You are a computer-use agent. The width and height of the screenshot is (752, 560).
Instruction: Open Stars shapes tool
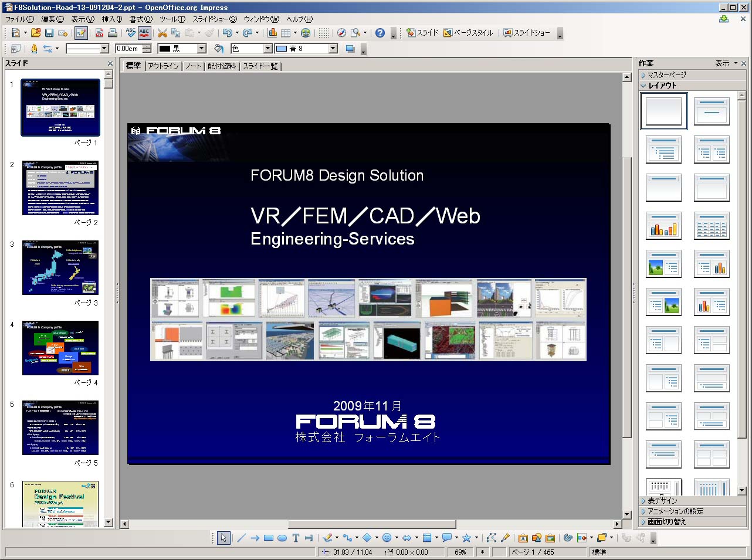pyautogui.click(x=466, y=538)
